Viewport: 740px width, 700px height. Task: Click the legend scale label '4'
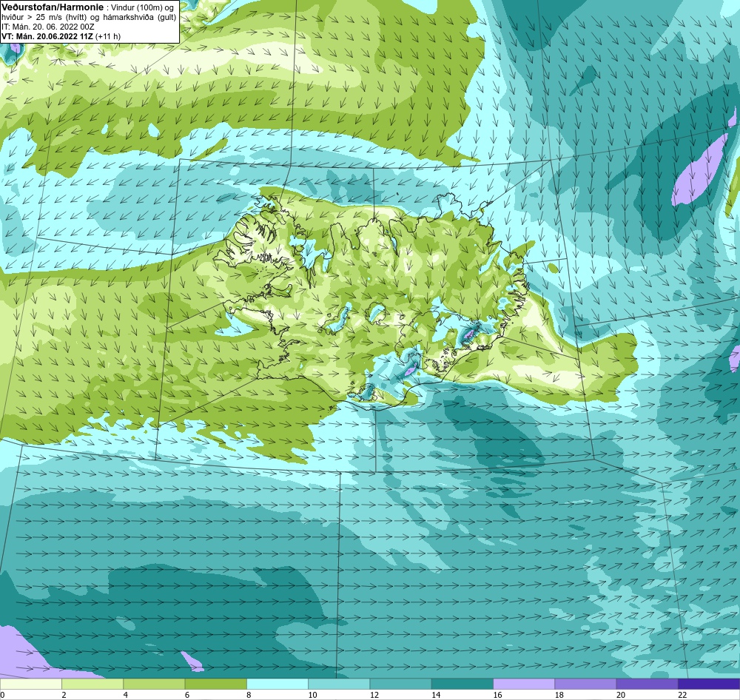click(x=126, y=695)
